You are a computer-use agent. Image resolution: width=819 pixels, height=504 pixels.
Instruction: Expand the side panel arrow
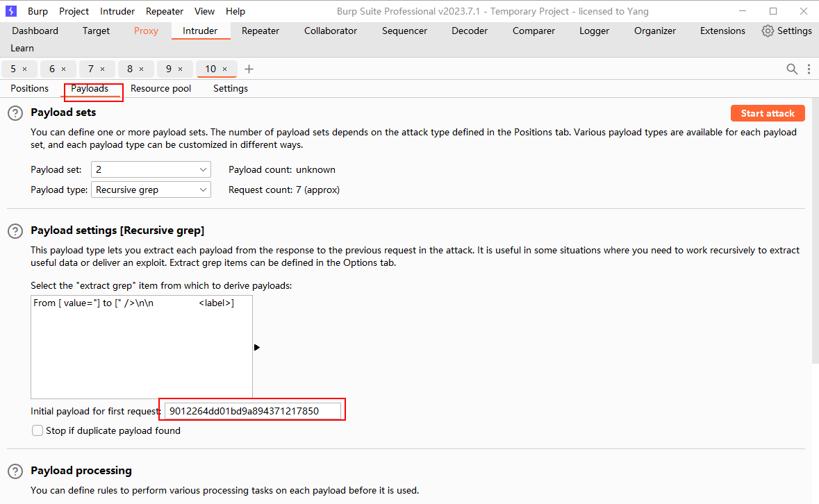pyautogui.click(x=256, y=347)
